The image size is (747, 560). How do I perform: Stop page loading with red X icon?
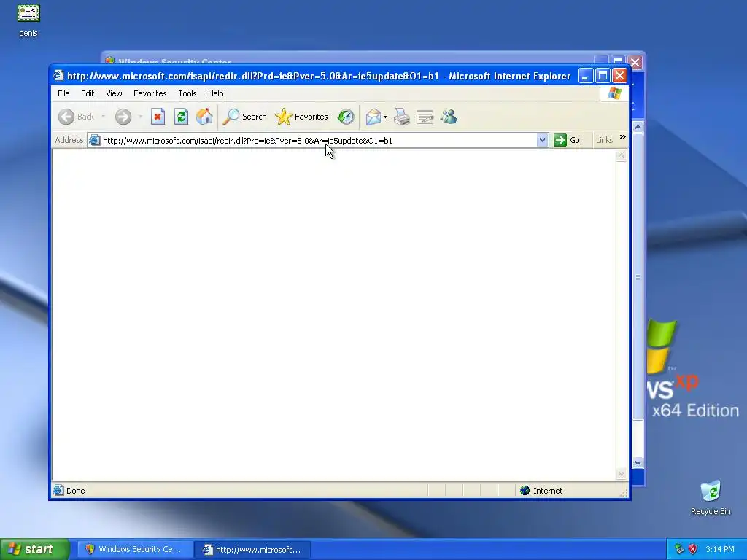[158, 117]
